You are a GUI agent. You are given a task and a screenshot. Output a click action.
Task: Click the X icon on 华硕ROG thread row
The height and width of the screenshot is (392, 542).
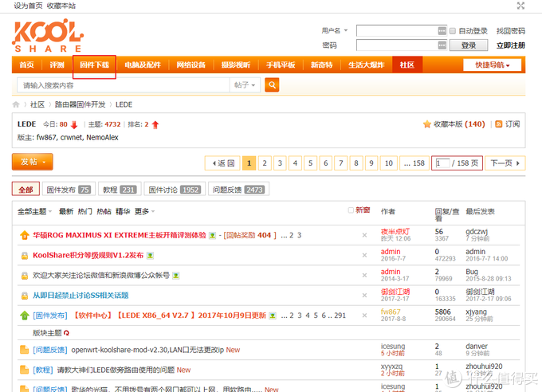(x=364, y=235)
